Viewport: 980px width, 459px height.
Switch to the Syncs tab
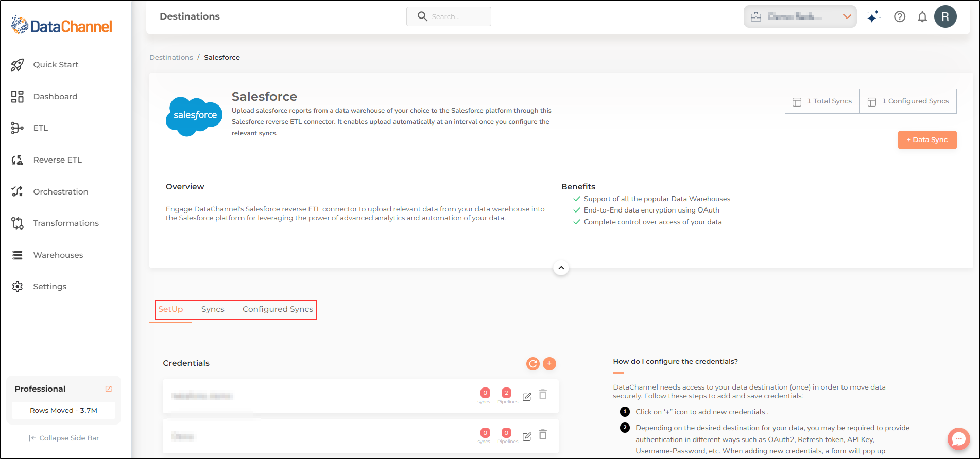pyautogui.click(x=213, y=309)
